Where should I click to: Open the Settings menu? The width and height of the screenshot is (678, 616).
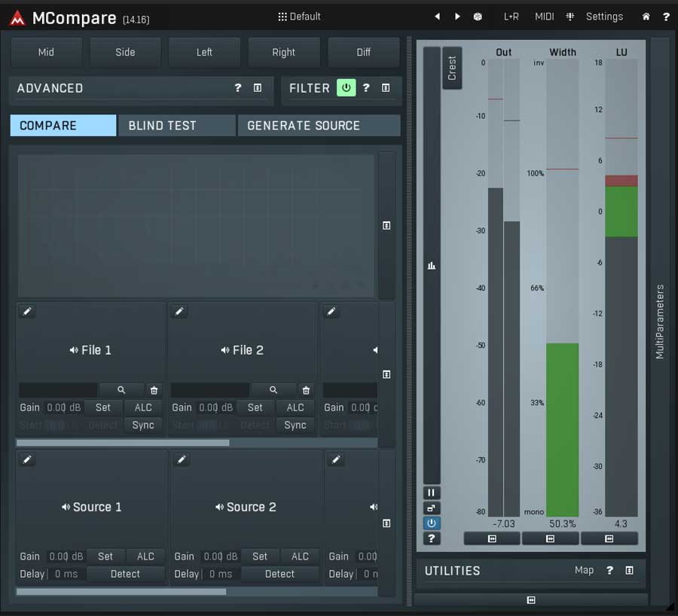click(604, 17)
